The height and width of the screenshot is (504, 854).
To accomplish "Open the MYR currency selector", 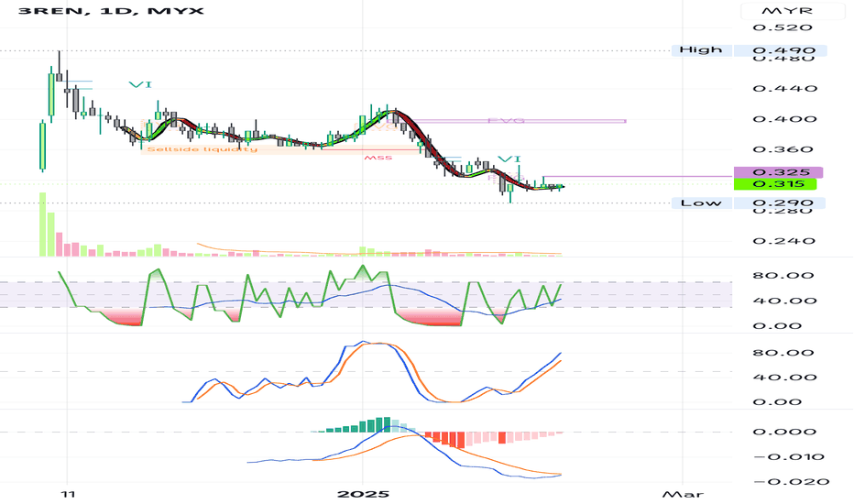I will tap(794, 10).
